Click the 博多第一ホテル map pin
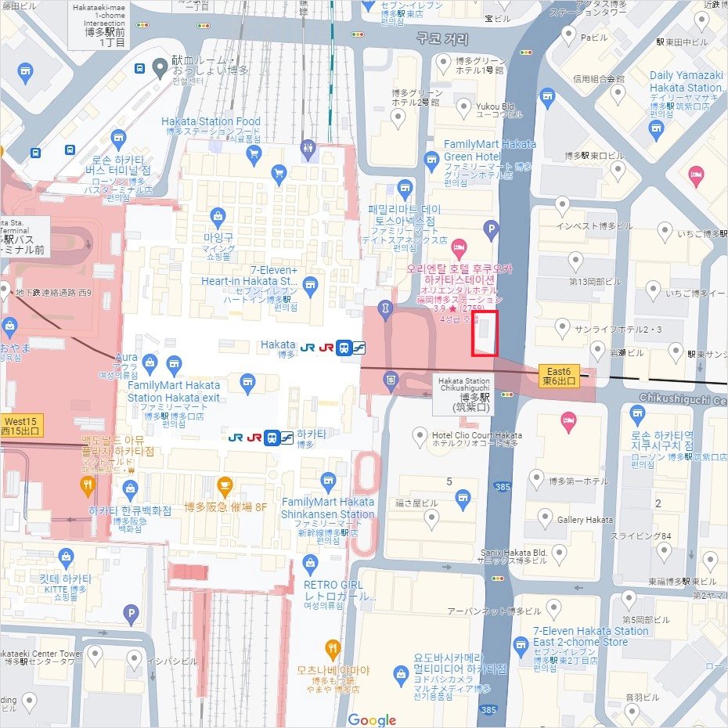This screenshot has width=728, height=728. [536, 479]
